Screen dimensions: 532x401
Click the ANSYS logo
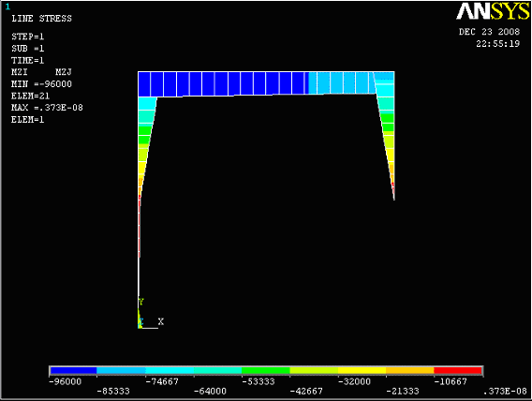(x=493, y=11)
